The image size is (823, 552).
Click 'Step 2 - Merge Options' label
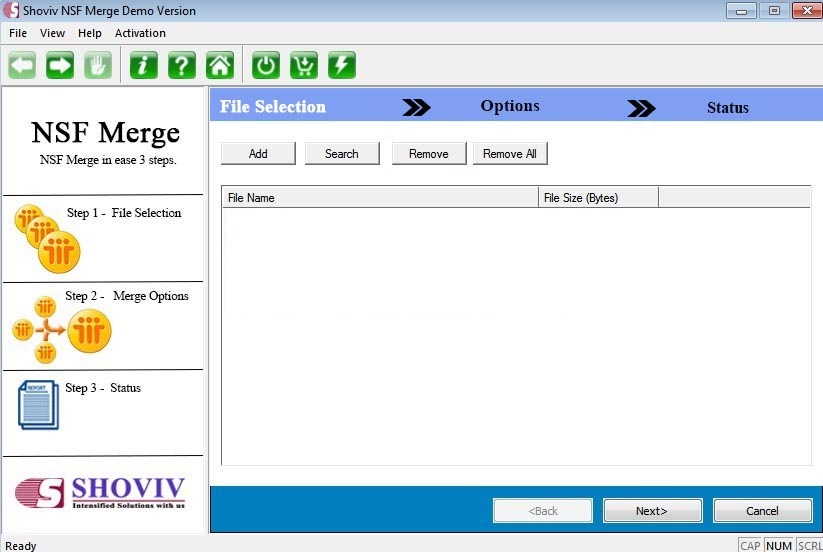click(126, 296)
